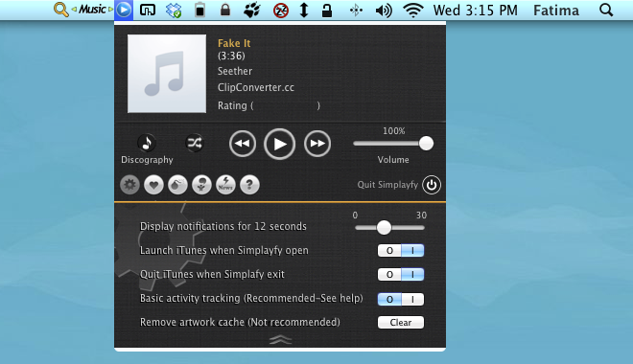Open the system volume menu
The image size is (633, 364).
384,11
